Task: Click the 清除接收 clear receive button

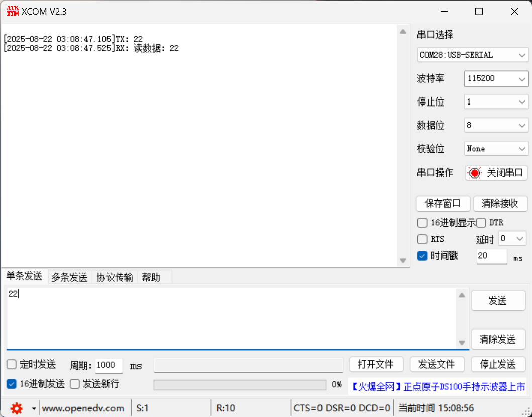Action: click(500, 203)
